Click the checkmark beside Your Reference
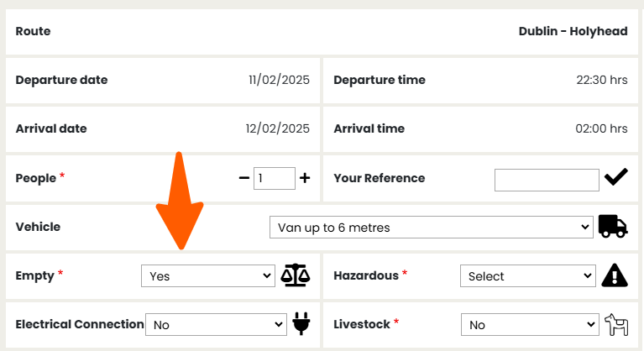Screen dimensions: 644x351 pos(615,177)
